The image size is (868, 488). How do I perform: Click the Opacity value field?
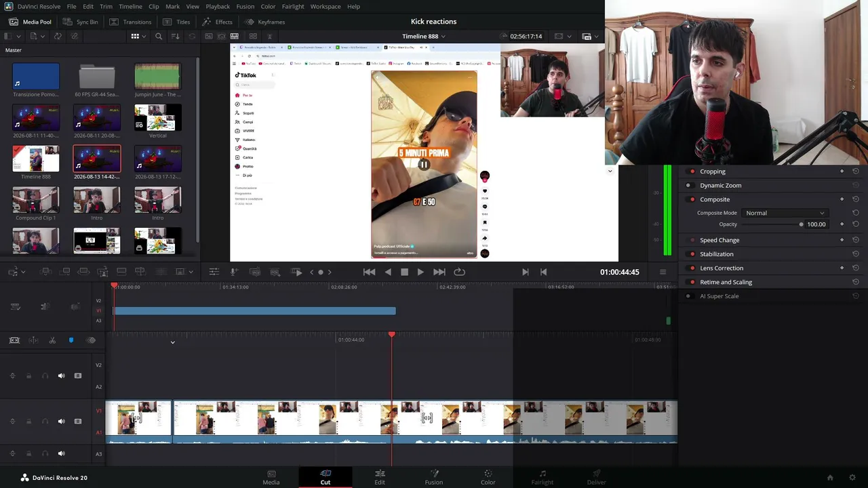coord(816,224)
